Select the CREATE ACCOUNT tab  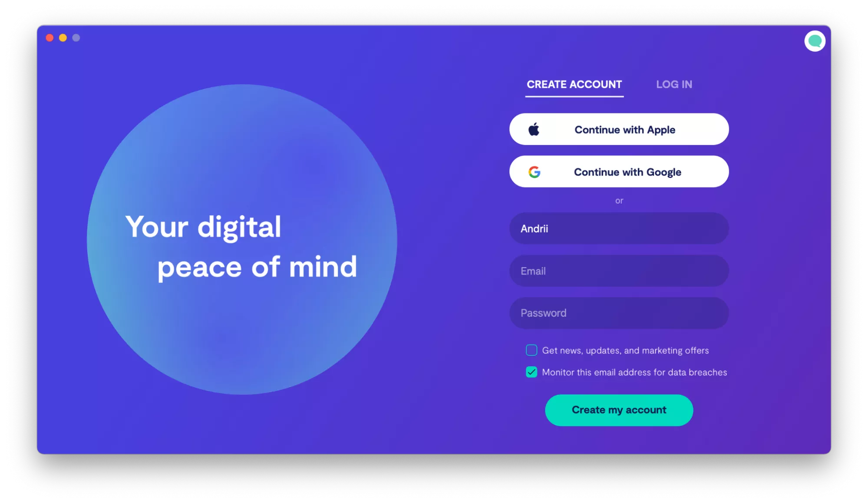(574, 84)
